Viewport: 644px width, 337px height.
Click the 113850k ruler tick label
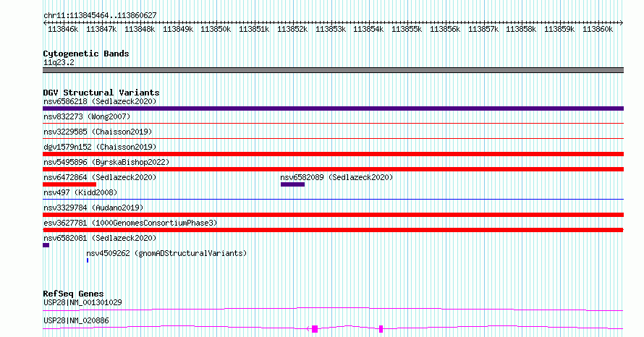[216, 30]
